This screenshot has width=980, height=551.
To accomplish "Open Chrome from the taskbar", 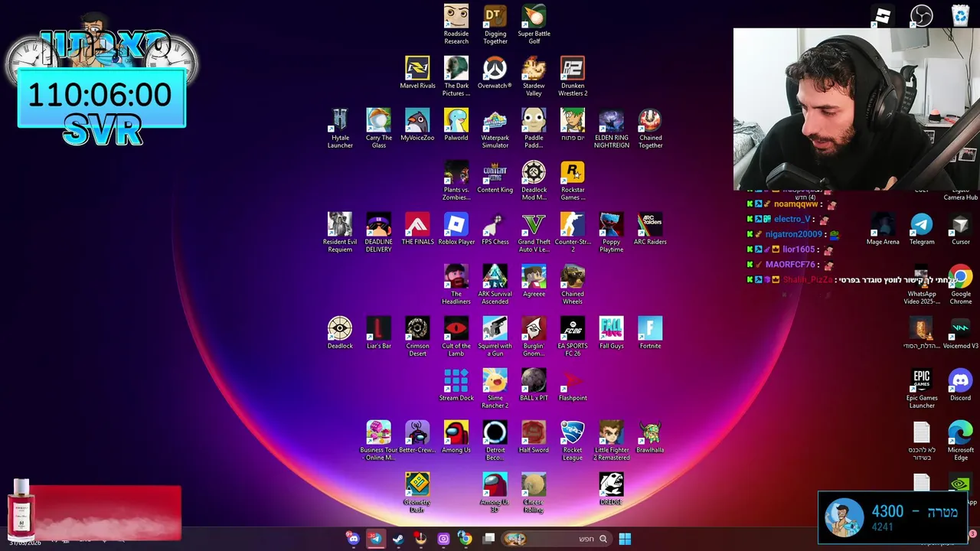I will [x=465, y=539].
